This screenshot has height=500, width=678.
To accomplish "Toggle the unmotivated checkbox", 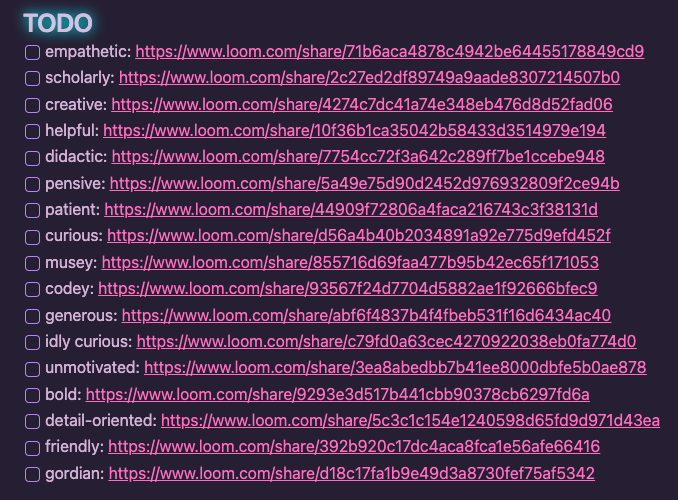I will click(x=32, y=369).
